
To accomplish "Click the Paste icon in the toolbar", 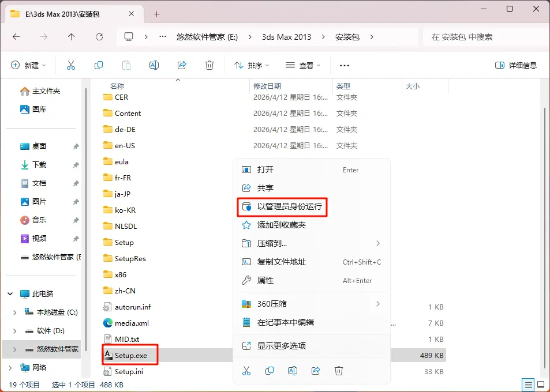I will [x=126, y=65].
